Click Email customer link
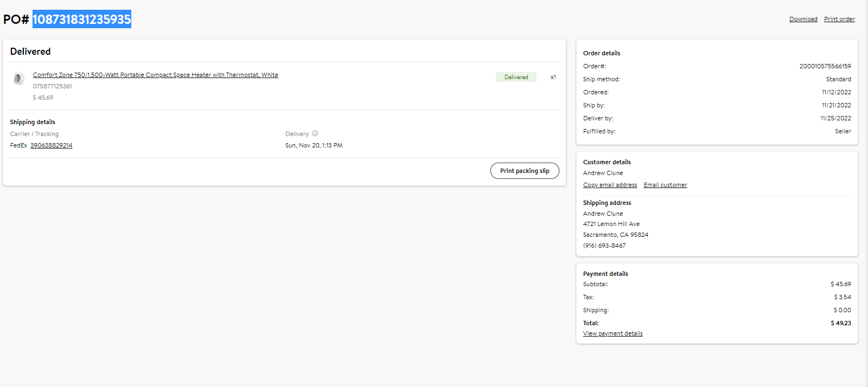The image size is (868, 387). pos(665,185)
